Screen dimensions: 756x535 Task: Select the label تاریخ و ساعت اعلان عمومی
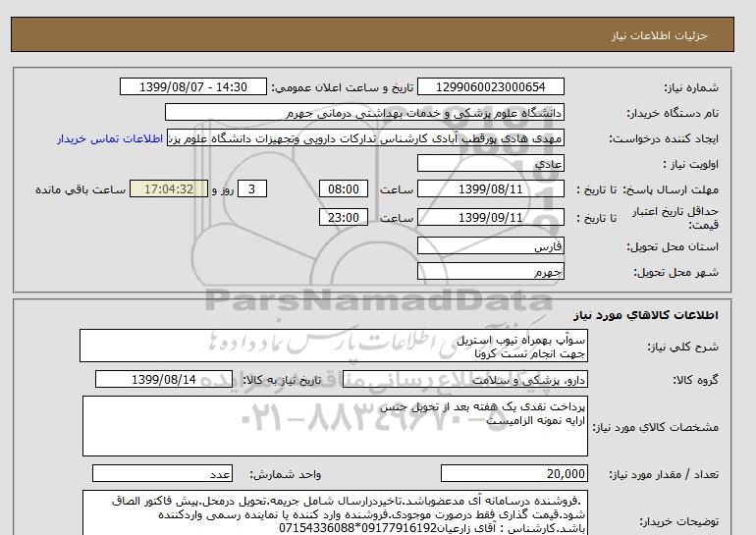343,87
